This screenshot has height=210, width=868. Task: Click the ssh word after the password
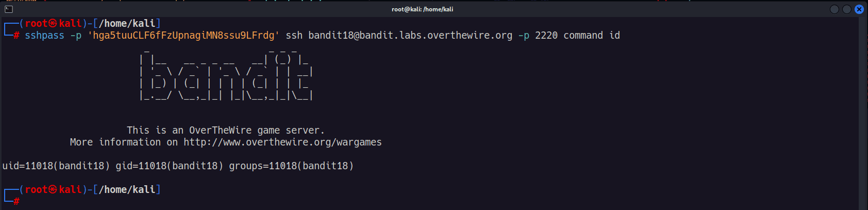(294, 36)
